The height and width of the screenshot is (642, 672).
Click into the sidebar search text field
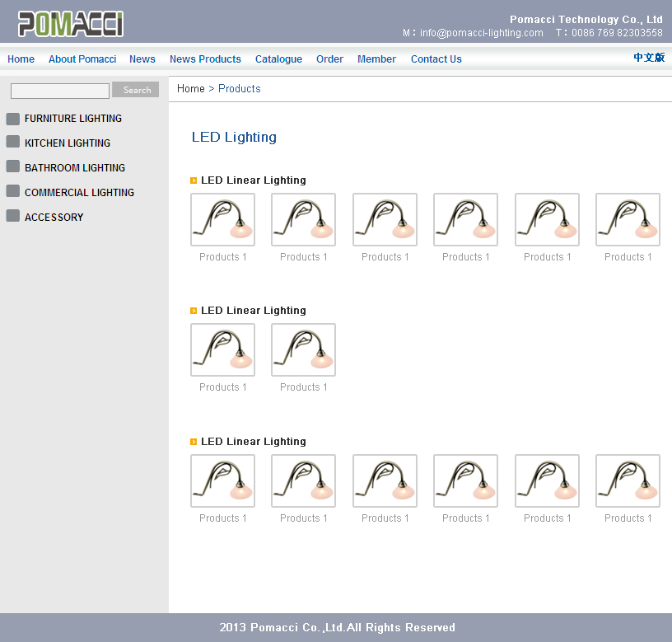click(60, 91)
